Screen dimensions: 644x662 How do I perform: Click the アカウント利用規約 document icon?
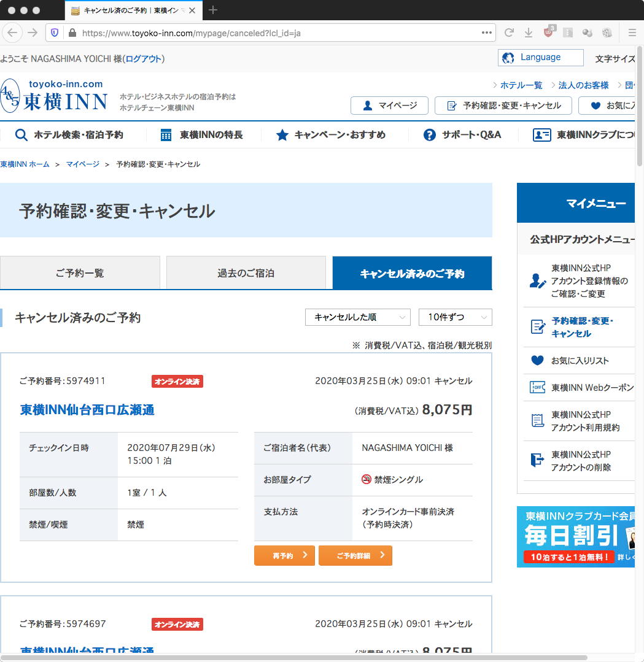click(537, 420)
